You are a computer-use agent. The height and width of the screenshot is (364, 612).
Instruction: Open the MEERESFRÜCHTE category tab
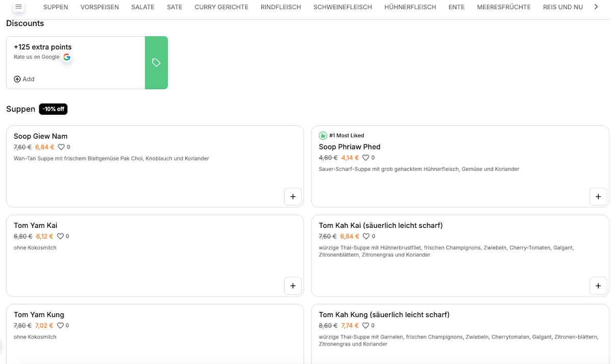[x=503, y=7]
